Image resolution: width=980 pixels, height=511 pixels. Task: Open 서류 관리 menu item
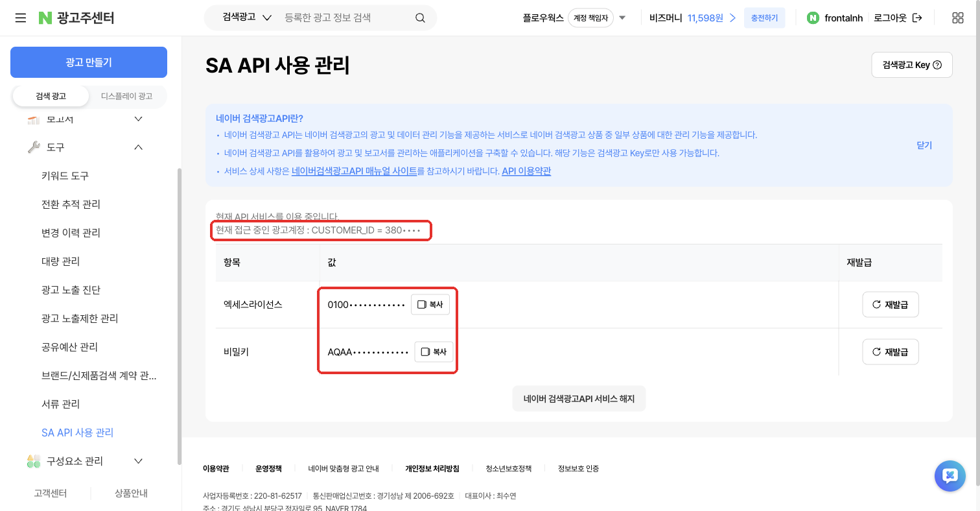pyautogui.click(x=60, y=404)
